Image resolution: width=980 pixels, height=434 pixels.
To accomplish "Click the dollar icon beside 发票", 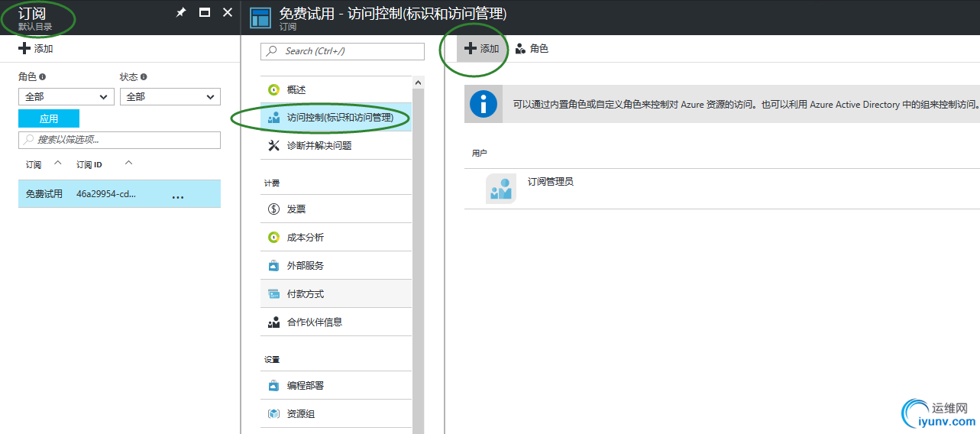I will (273, 209).
